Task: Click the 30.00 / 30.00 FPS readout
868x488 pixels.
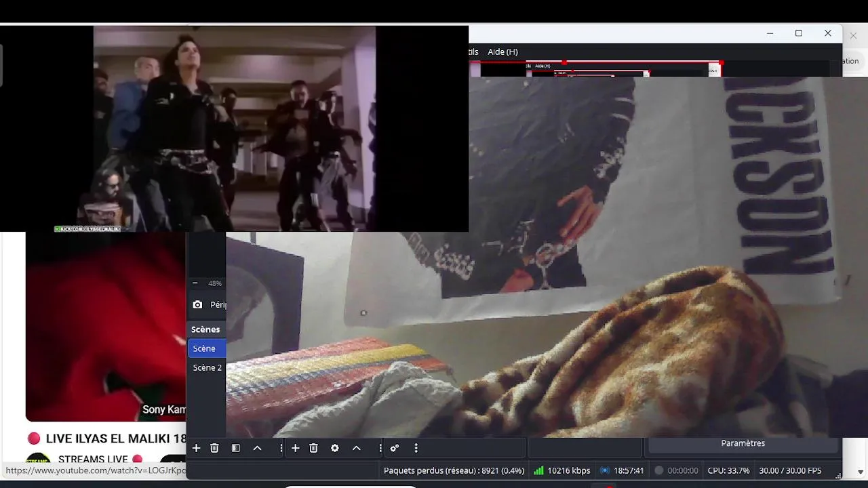Action: (790, 470)
